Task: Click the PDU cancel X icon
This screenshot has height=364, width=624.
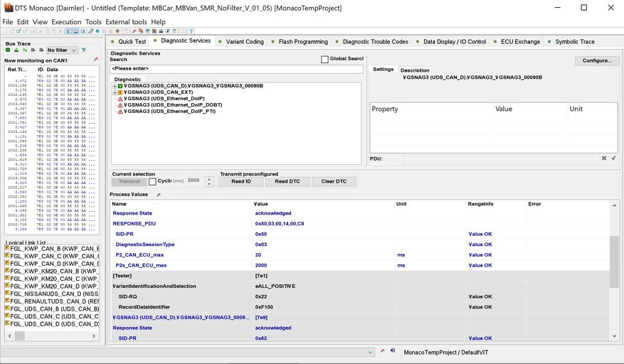Action: pos(604,159)
